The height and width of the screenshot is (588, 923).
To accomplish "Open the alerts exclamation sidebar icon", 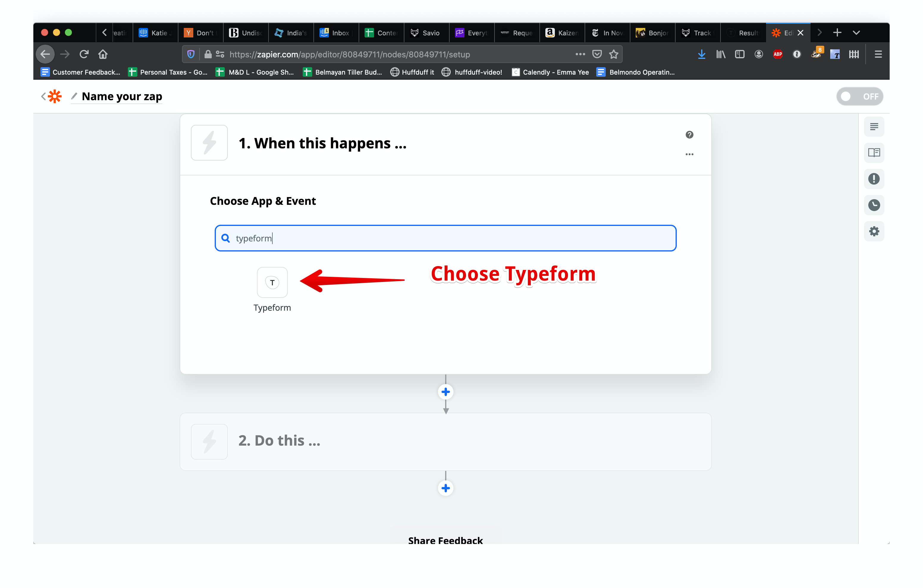I will point(874,179).
